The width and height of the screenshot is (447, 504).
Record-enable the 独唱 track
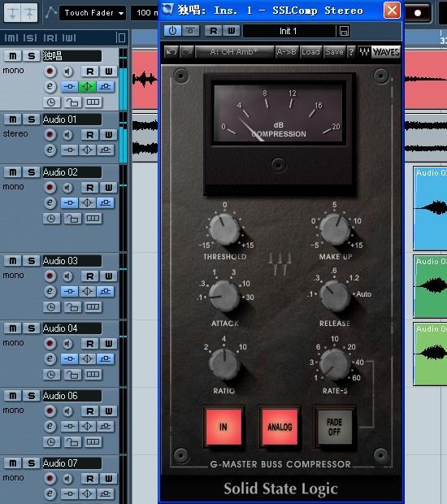(50, 71)
